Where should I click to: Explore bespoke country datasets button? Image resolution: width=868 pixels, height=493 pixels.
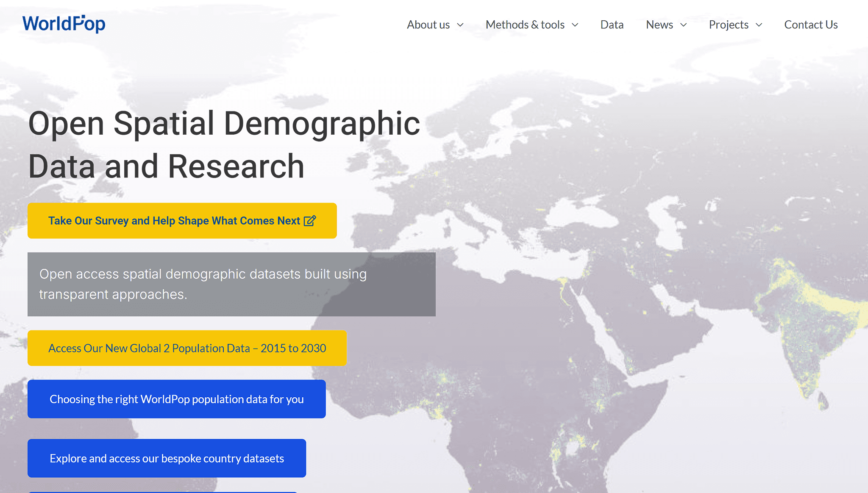click(x=167, y=458)
